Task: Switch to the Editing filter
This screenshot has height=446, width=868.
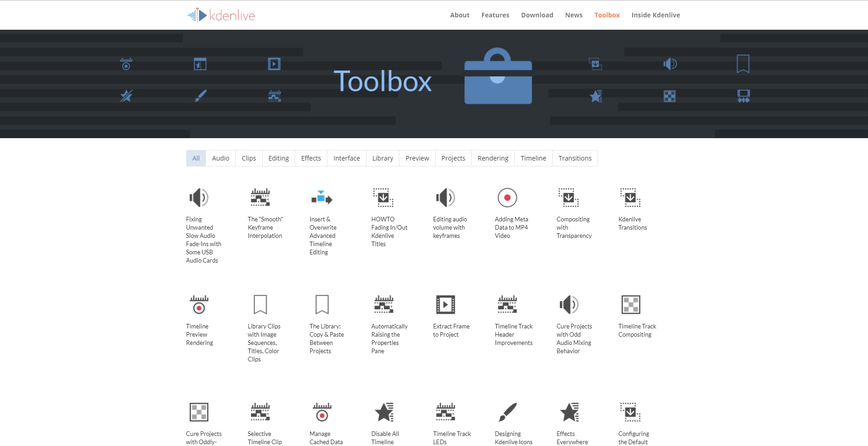Action: [x=279, y=158]
